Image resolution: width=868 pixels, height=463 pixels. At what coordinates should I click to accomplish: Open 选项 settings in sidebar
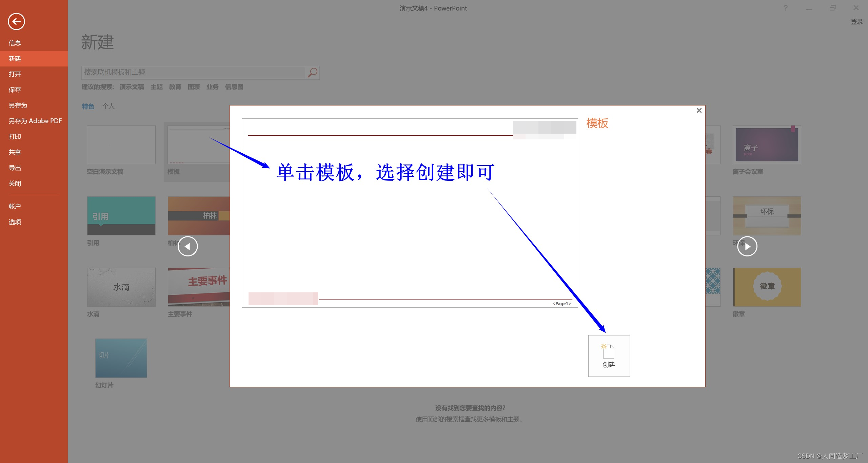tap(15, 222)
